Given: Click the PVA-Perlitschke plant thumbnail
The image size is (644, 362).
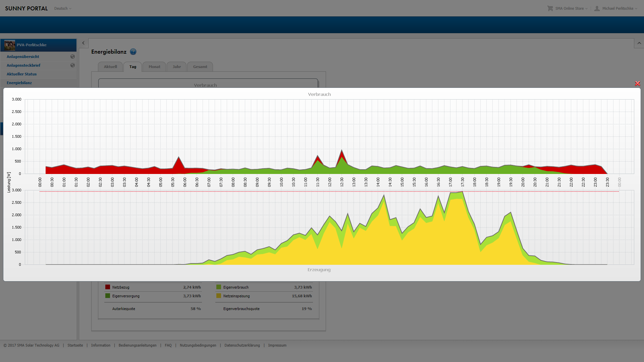Looking at the screenshot, I should 10,45.
